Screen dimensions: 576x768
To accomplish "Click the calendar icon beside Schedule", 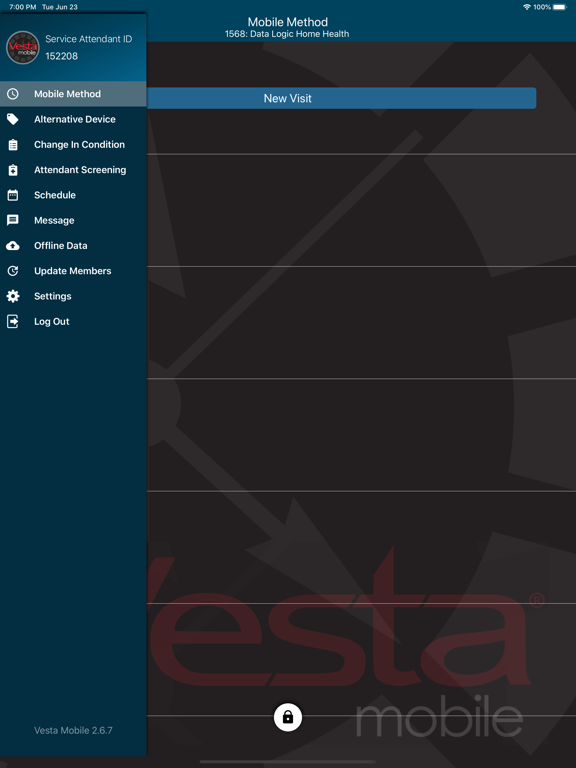I will [13, 195].
